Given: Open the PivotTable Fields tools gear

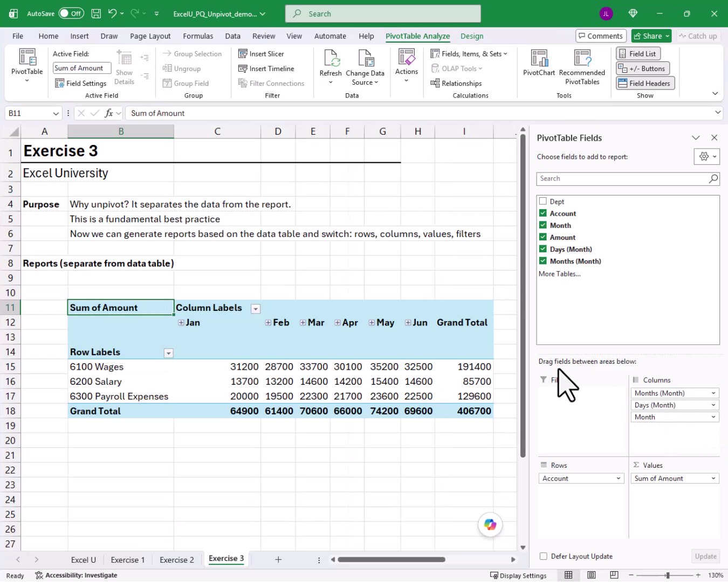Looking at the screenshot, I should [x=707, y=157].
